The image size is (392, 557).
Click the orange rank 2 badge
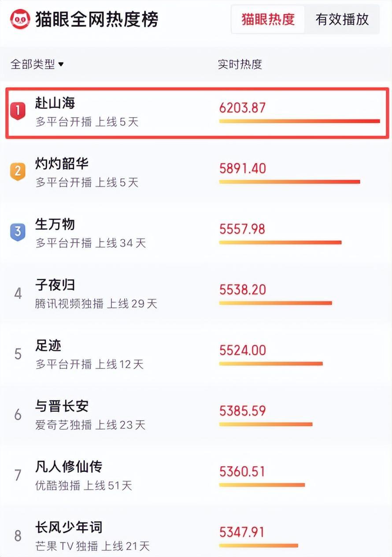(x=18, y=171)
